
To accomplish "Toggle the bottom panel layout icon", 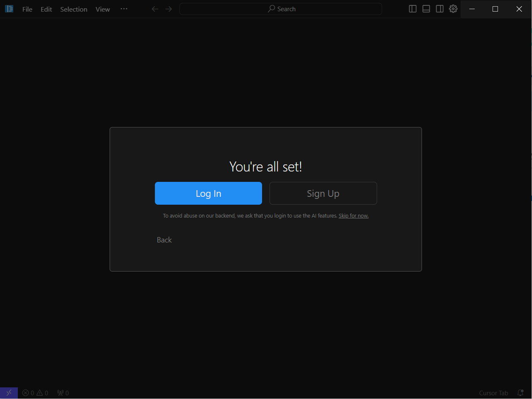I will (426, 9).
